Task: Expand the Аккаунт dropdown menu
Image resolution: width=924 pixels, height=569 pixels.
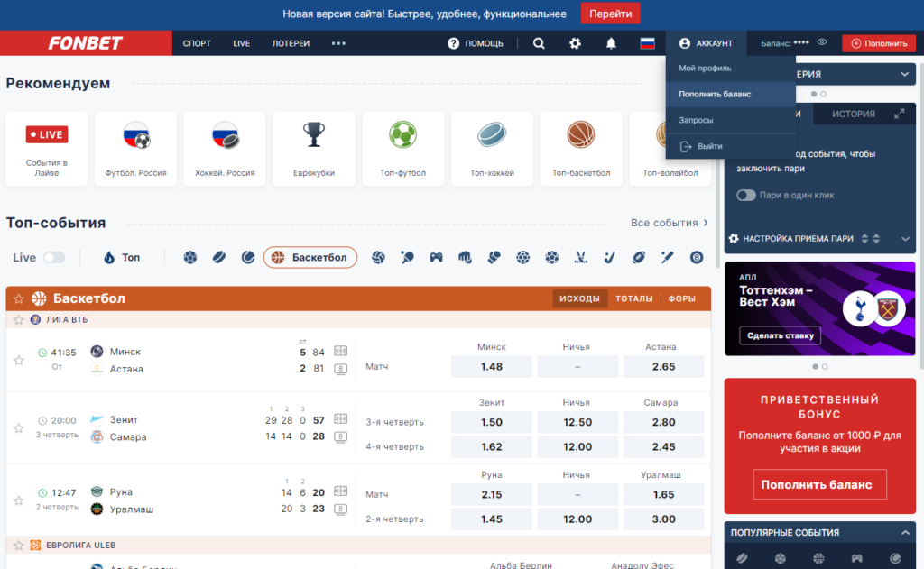Action: click(x=706, y=43)
